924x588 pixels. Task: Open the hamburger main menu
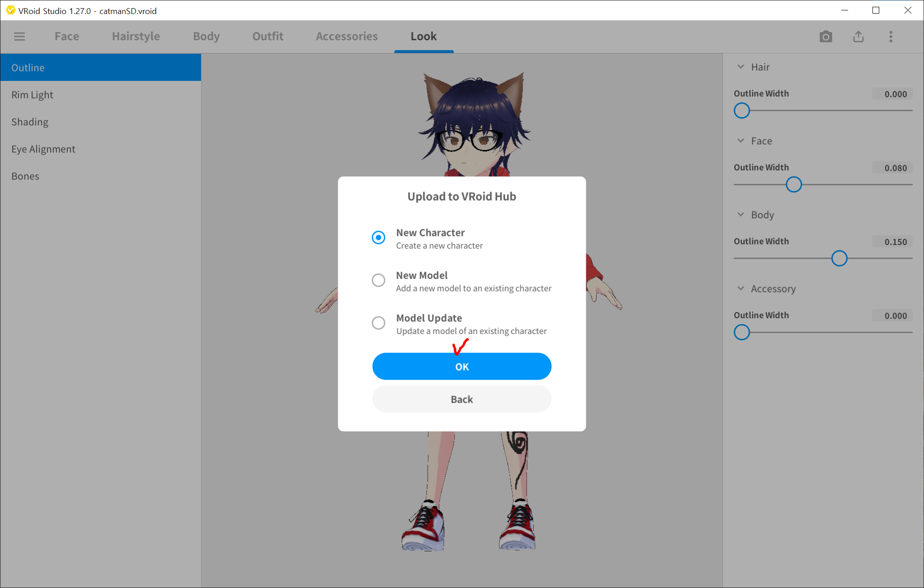[x=19, y=37]
